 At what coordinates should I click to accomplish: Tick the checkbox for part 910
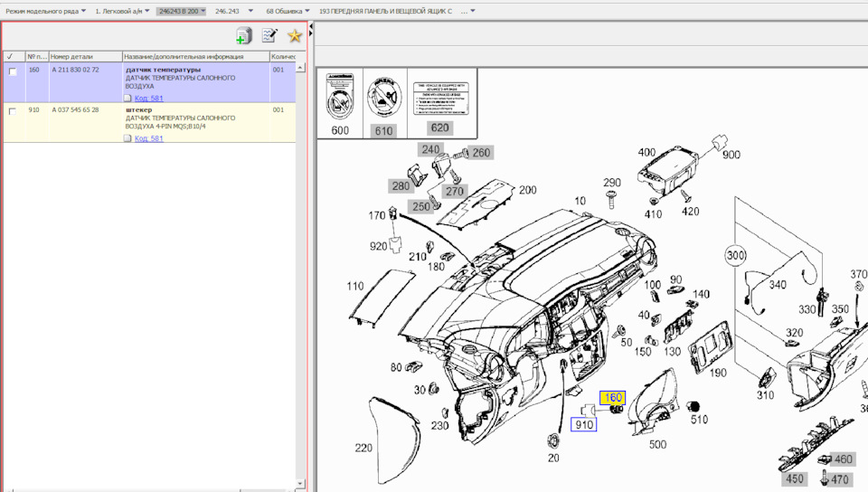point(12,111)
